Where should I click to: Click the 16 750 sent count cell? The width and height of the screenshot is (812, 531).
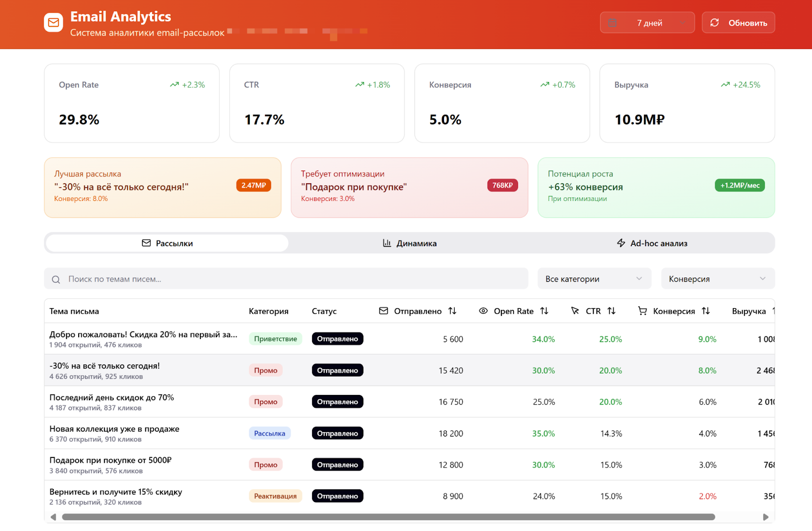(451, 402)
